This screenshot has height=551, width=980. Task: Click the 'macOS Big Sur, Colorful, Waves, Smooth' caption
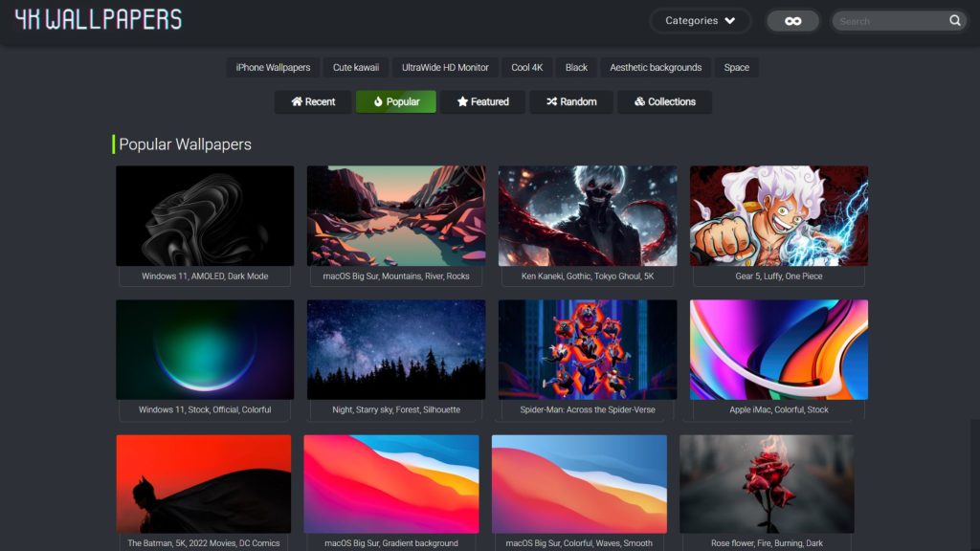579,543
